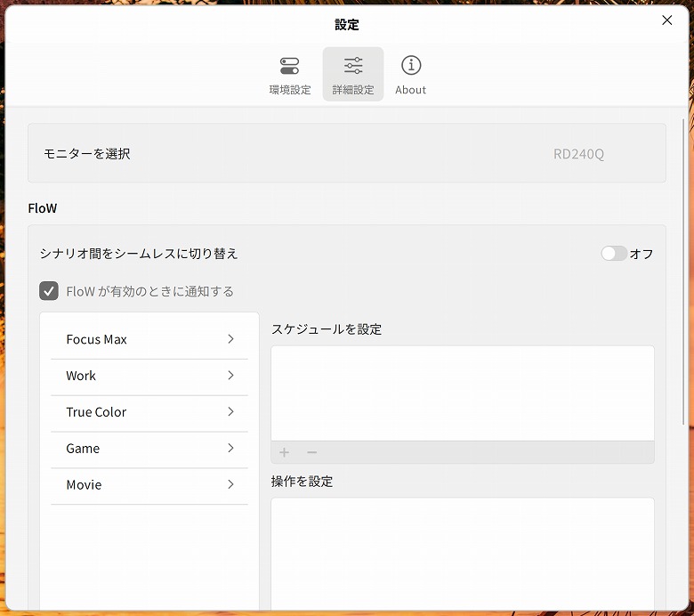Expand the Movie scenario arrow
Screen dimensions: 694x616
pyautogui.click(x=230, y=485)
